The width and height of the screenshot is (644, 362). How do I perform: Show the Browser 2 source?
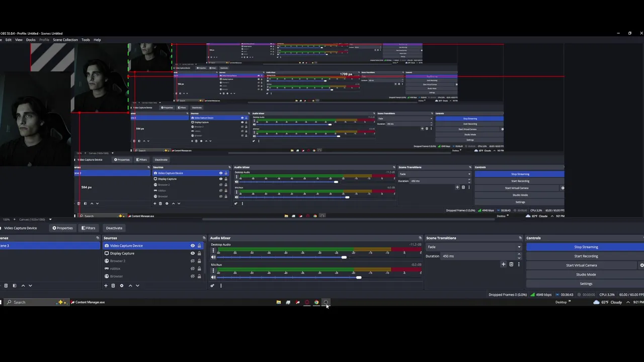192,261
